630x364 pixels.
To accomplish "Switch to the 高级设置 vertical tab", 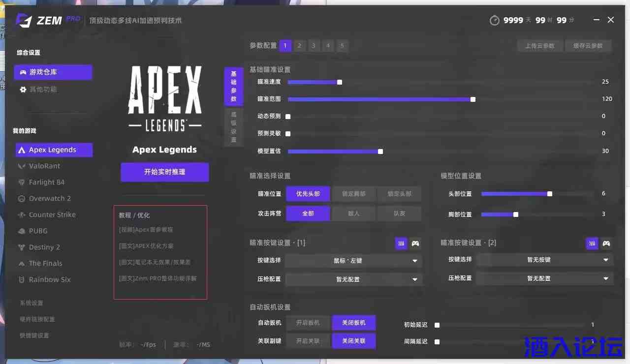I will 234,127.
